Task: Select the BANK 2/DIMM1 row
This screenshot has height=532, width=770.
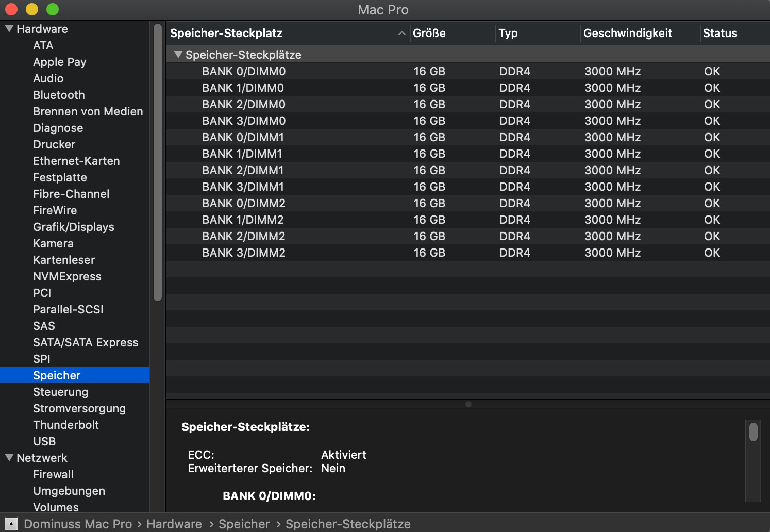Action: (468, 170)
